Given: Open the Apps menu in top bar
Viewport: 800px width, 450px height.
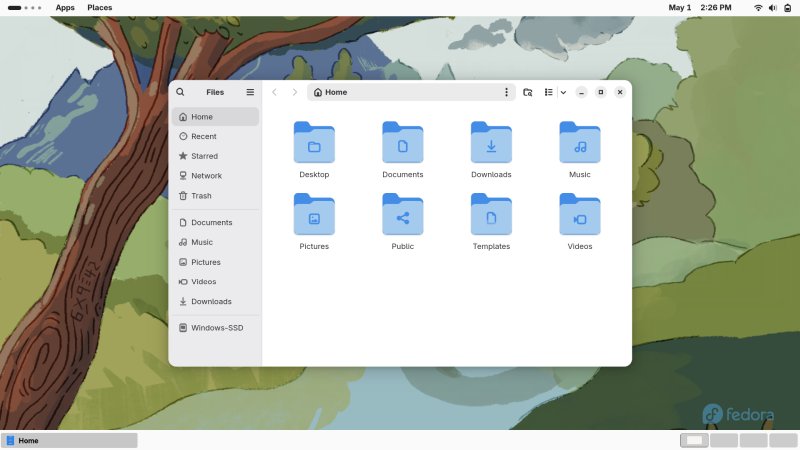Looking at the screenshot, I should (65, 8).
